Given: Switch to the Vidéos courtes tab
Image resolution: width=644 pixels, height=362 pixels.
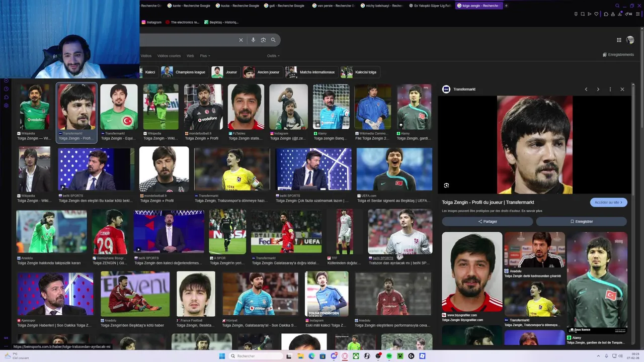Looking at the screenshot, I should click(169, 56).
